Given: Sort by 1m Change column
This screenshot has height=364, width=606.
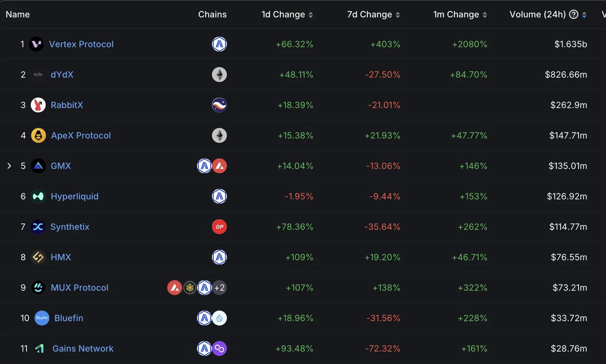Looking at the screenshot, I should pos(485,15).
